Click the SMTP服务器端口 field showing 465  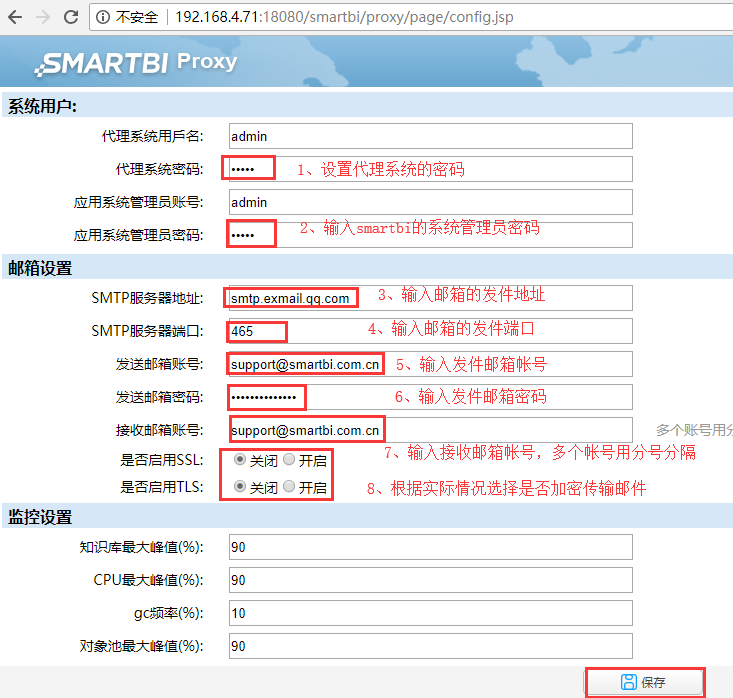click(431, 331)
